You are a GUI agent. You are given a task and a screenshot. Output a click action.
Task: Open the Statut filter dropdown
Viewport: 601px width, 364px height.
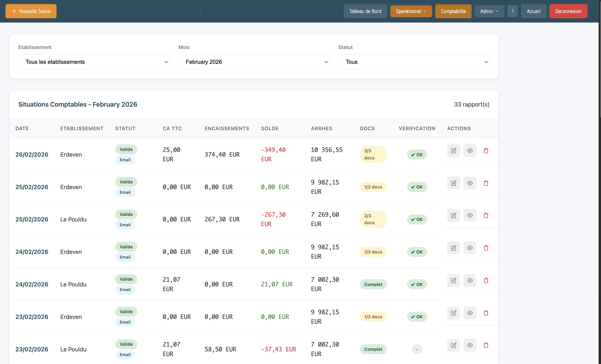414,62
